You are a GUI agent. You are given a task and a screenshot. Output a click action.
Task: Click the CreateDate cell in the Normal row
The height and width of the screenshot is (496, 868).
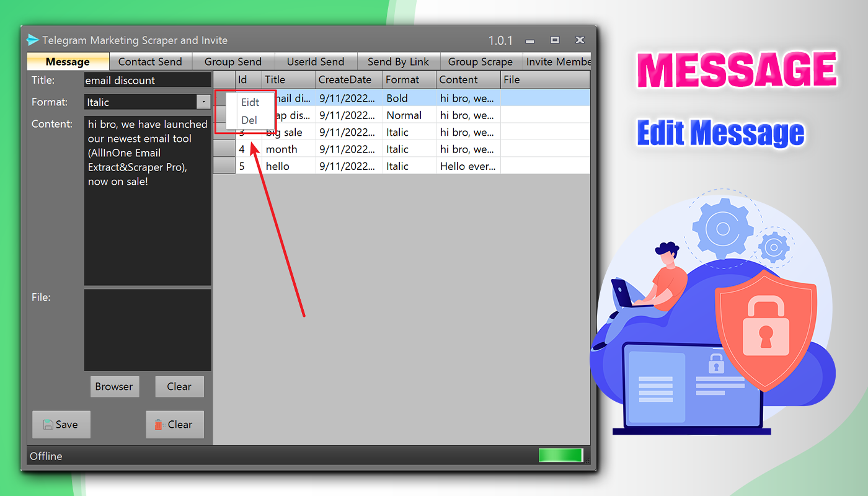[348, 115]
